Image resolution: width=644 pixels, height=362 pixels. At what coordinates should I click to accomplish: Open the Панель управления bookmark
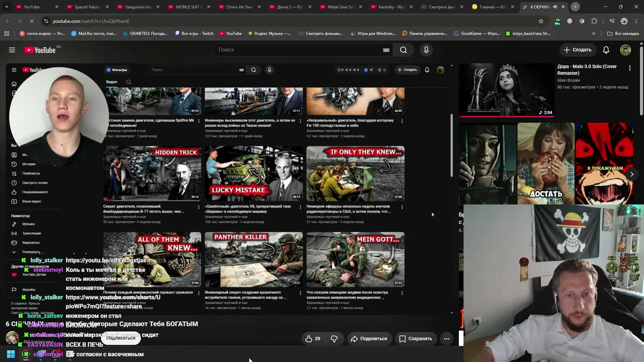click(x=425, y=34)
